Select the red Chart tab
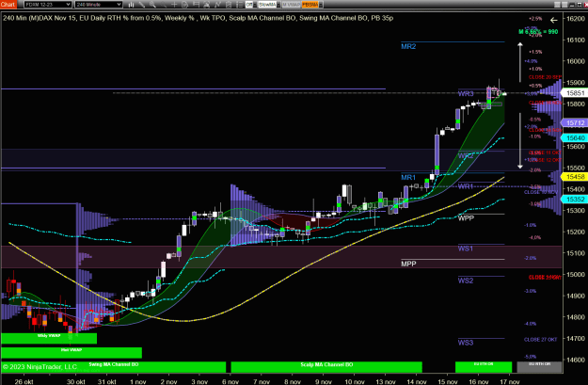 [8, 5]
